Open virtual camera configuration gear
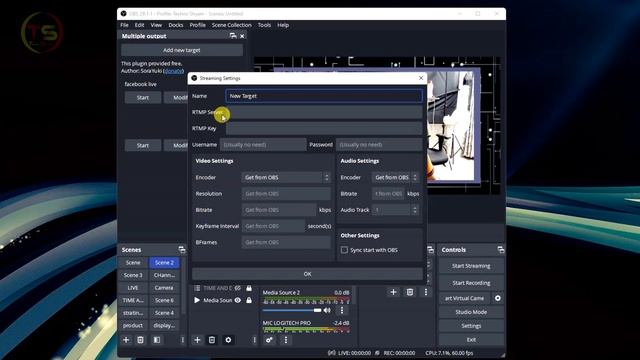The height and width of the screenshot is (360, 640). [x=498, y=298]
